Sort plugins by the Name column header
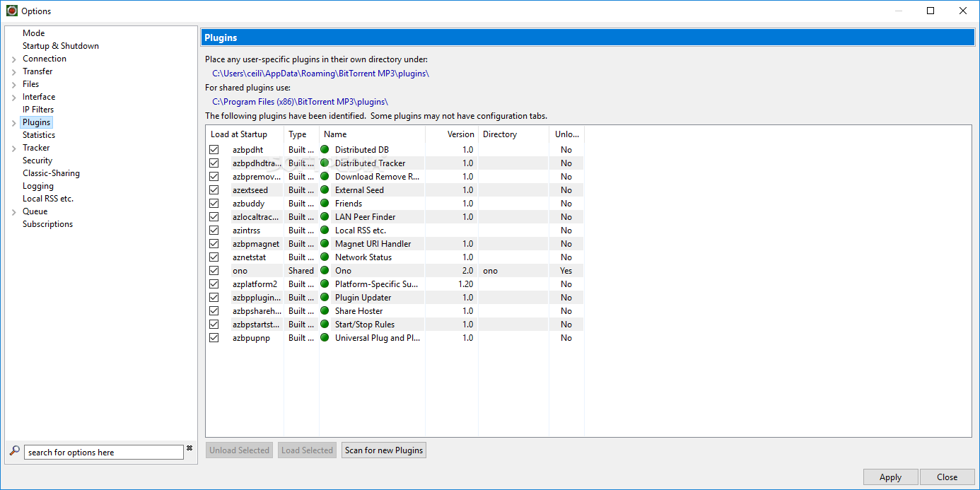The image size is (980, 490). (372, 134)
